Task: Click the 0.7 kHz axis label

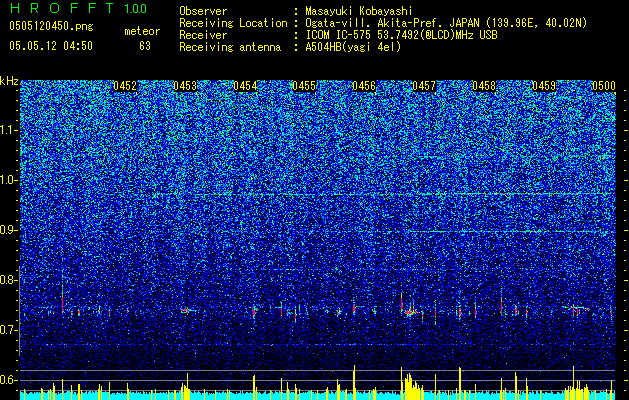Action: click(x=8, y=330)
